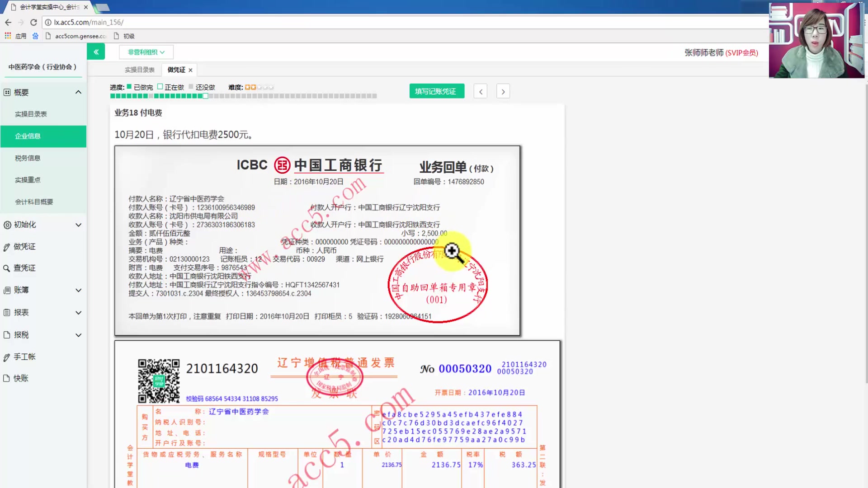The width and height of the screenshot is (868, 488).
Task: Go to previous task with left arrow button
Action: (481, 91)
